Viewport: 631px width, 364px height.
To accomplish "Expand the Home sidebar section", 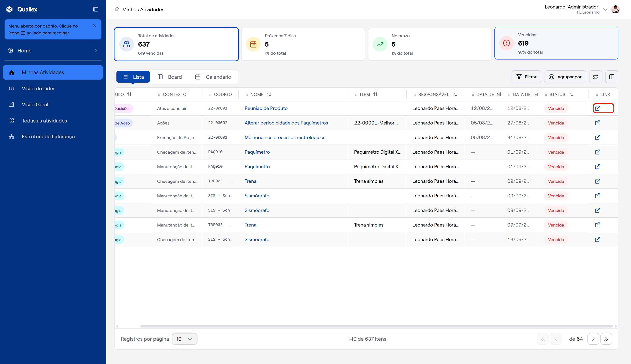I will (x=53, y=51).
